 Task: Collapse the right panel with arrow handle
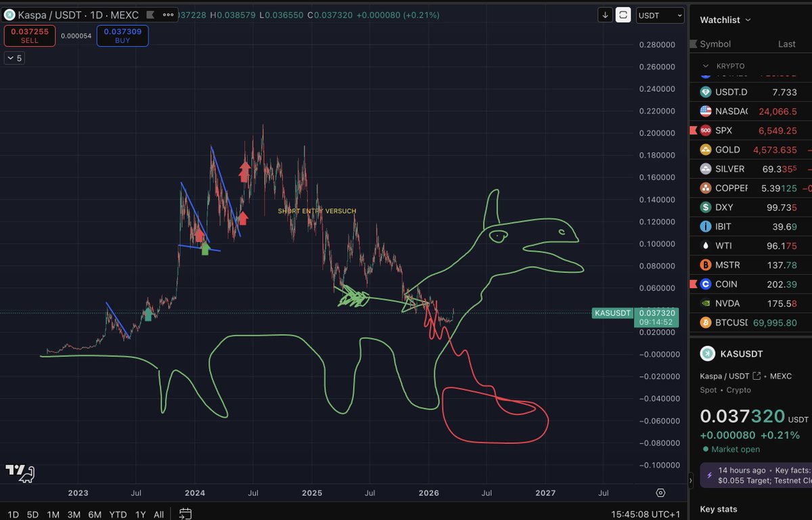coord(691,480)
